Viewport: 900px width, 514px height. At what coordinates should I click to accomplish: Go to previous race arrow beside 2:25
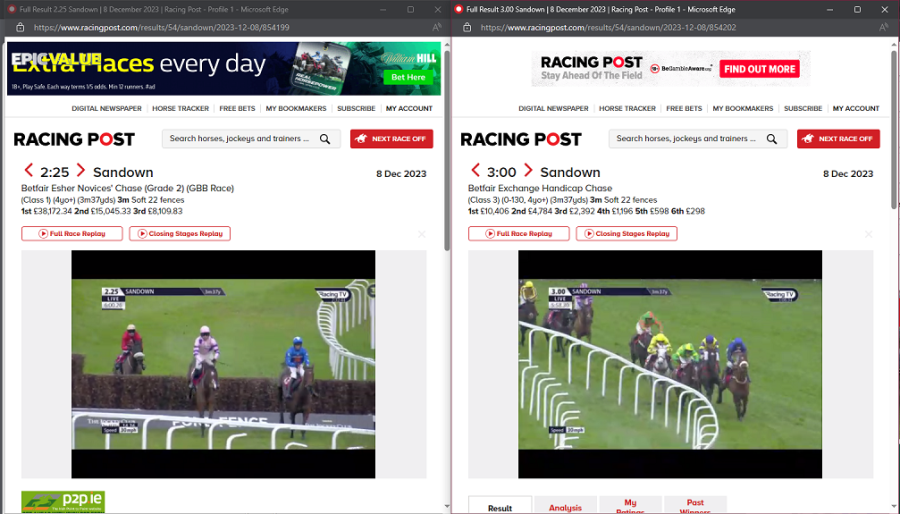point(28,170)
